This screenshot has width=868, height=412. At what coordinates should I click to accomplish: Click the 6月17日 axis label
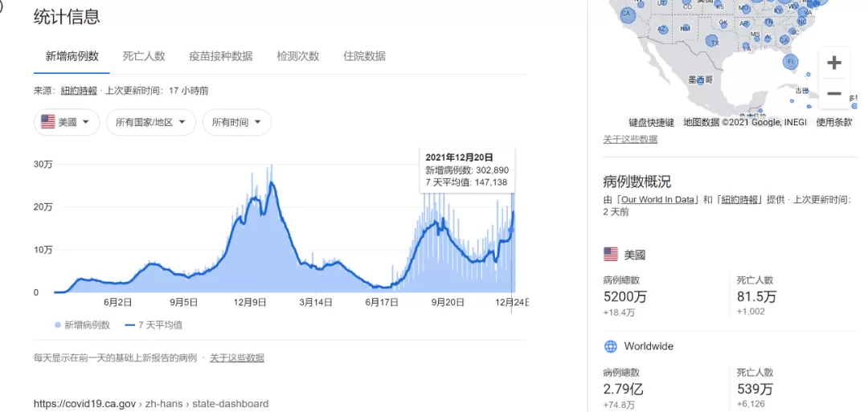382,303
